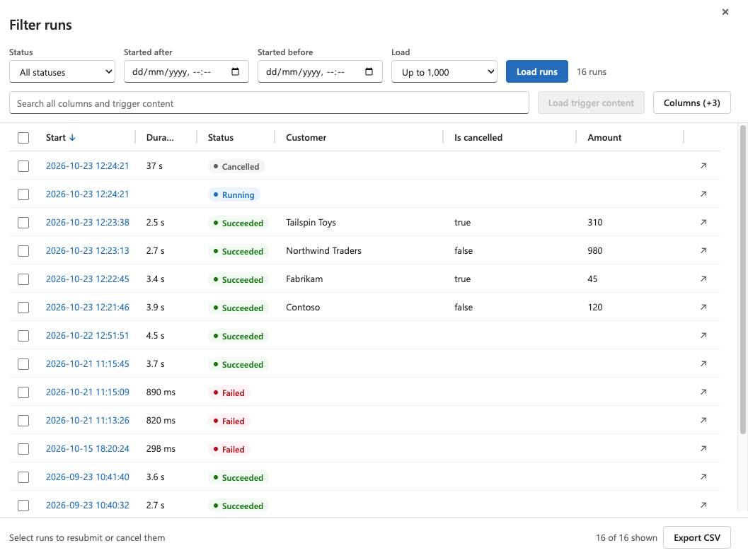
Task: Sort by the Amount column header
Action: point(604,137)
